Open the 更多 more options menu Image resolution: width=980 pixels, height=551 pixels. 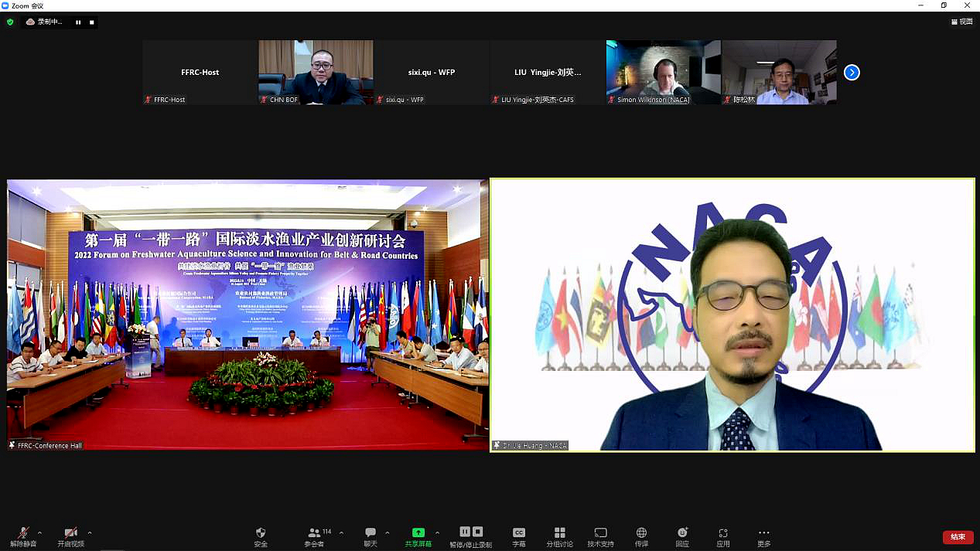(x=764, y=537)
